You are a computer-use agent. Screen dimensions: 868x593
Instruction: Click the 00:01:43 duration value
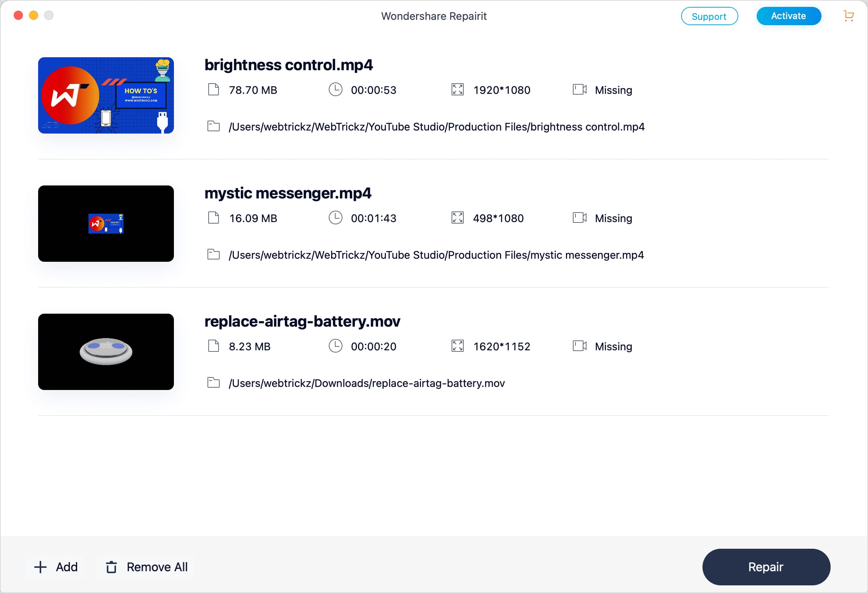click(374, 218)
